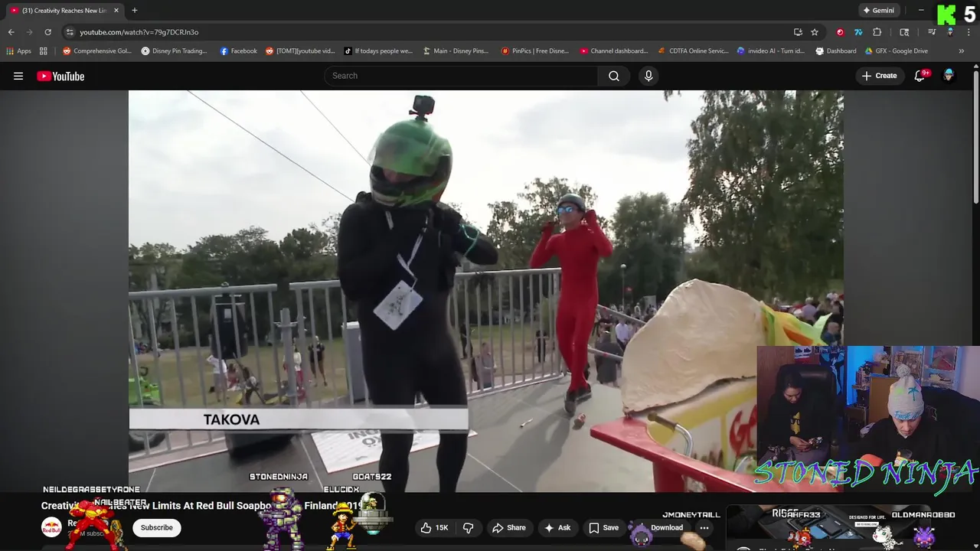Screen dimensions: 980x551
Task: Open the GFX - Google Drive bookmark
Action: click(897, 51)
